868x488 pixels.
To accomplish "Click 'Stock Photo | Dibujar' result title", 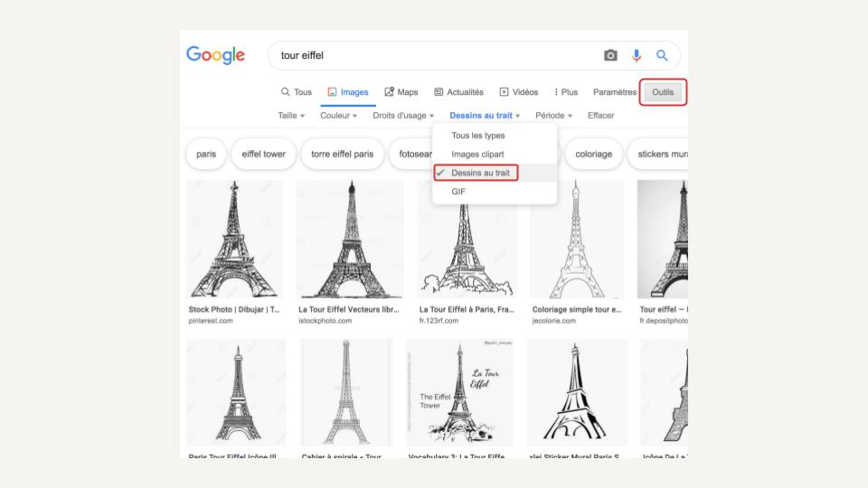I will (x=233, y=309).
